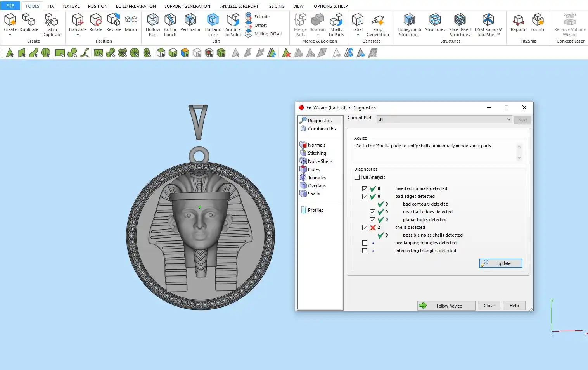Expand the Create dropdown arrow

click(10, 35)
